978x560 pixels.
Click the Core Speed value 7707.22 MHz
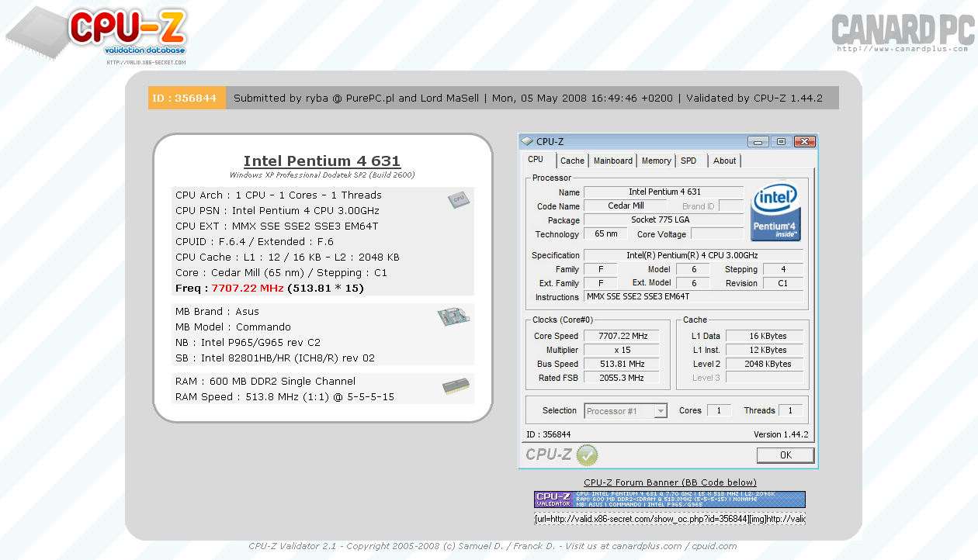pos(623,336)
